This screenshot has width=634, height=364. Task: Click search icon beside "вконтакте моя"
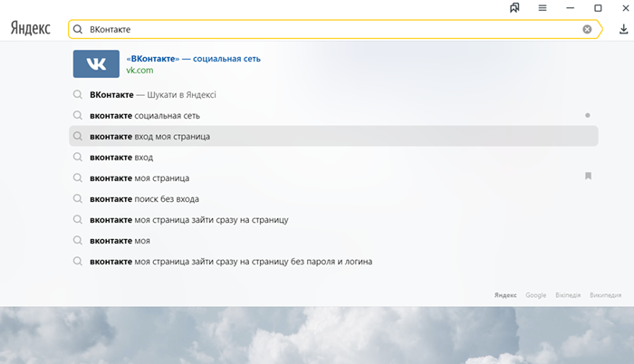(78, 240)
